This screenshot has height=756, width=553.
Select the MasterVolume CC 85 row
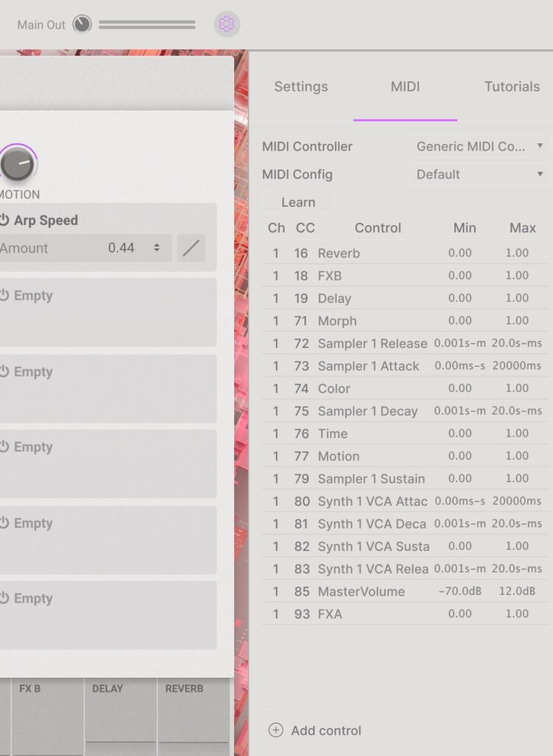coord(405,591)
